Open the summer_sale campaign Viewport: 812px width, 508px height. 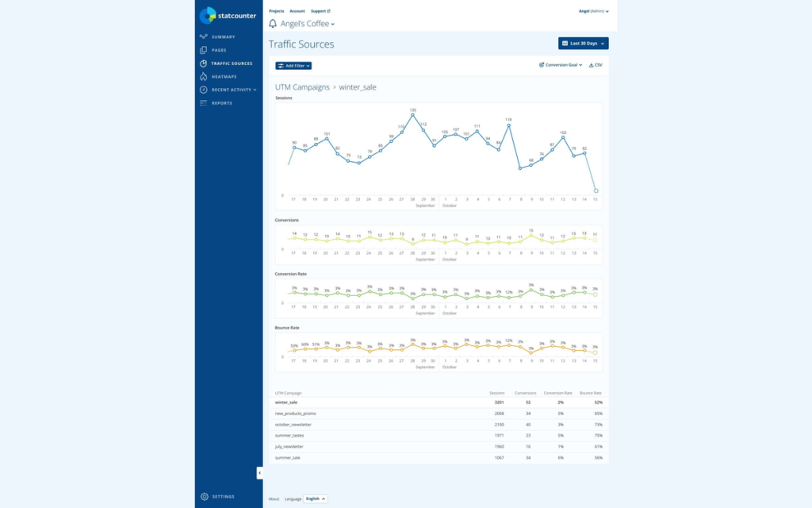287,458
